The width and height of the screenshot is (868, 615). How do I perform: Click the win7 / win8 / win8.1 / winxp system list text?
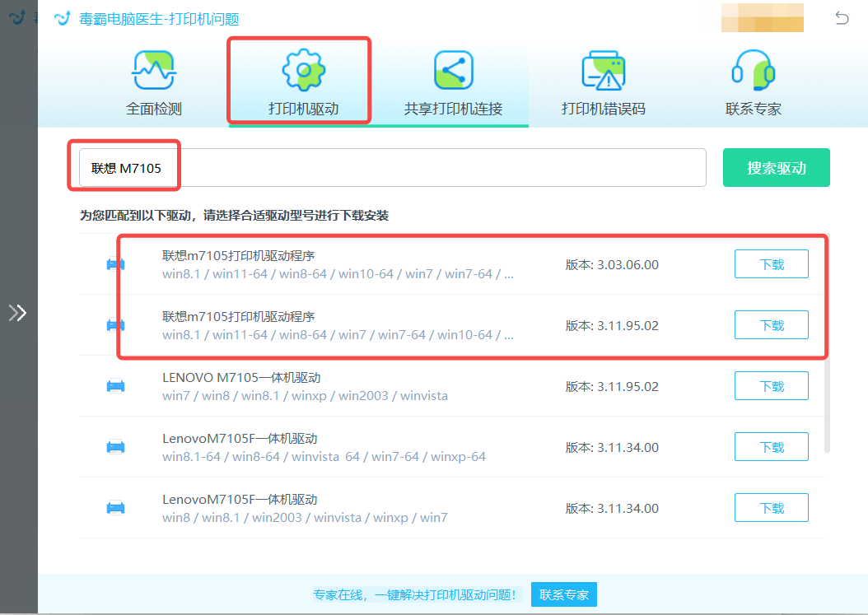click(305, 396)
